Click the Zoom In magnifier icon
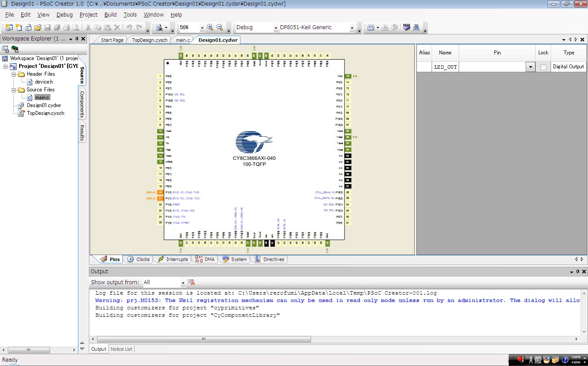Viewport: 588px width, 366px height. (x=210, y=27)
